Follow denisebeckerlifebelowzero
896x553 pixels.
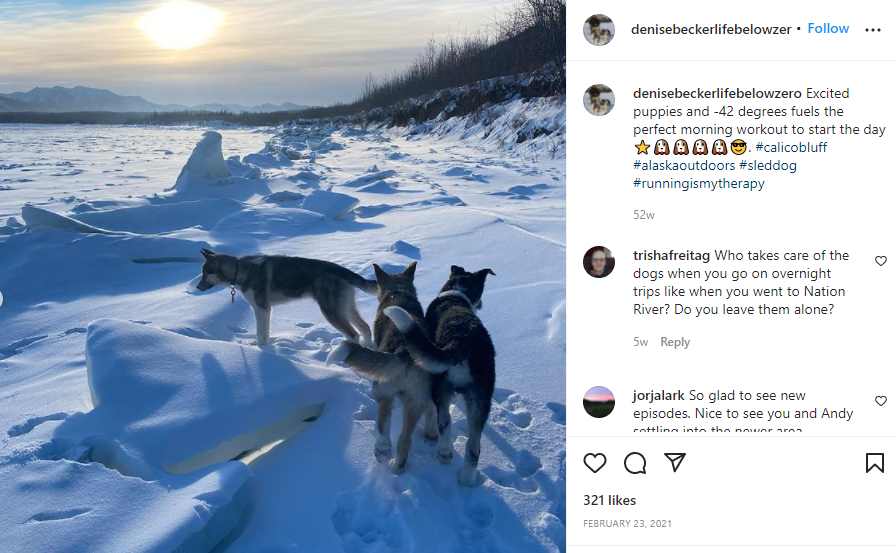coord(828,29)
